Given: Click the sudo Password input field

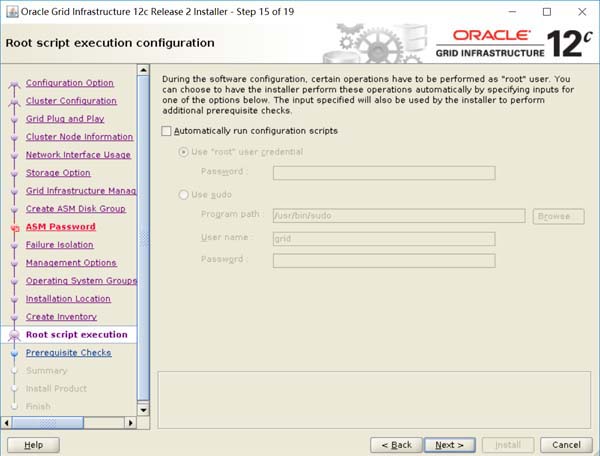Looking at the screenshot, I should 384,261.
